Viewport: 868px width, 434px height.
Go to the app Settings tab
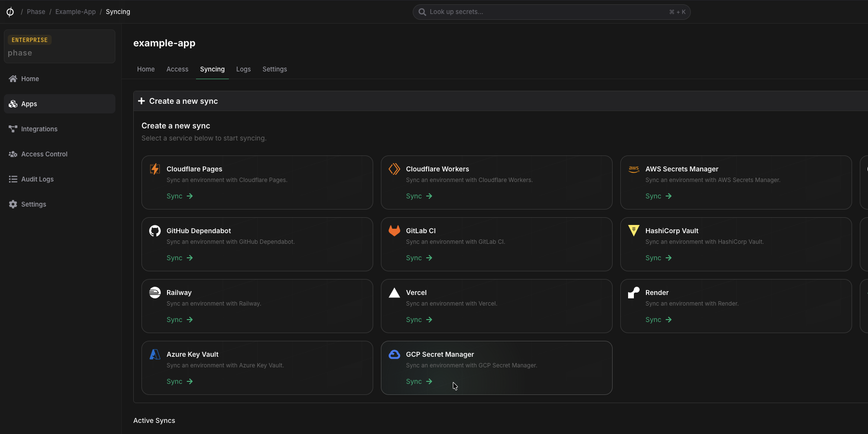(275, 69)
